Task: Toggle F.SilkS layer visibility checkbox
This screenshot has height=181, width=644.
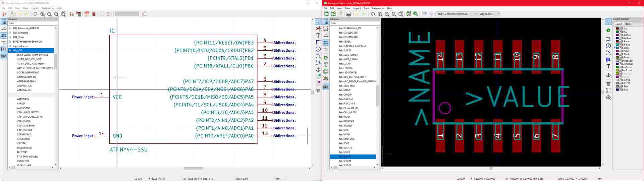Action: click(x=620, y=48)
